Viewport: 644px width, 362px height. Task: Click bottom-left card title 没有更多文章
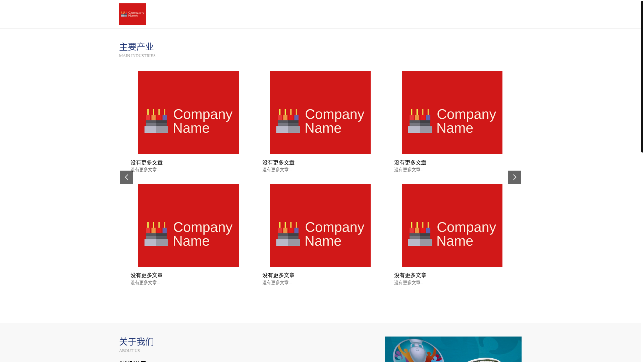point(147,275)
